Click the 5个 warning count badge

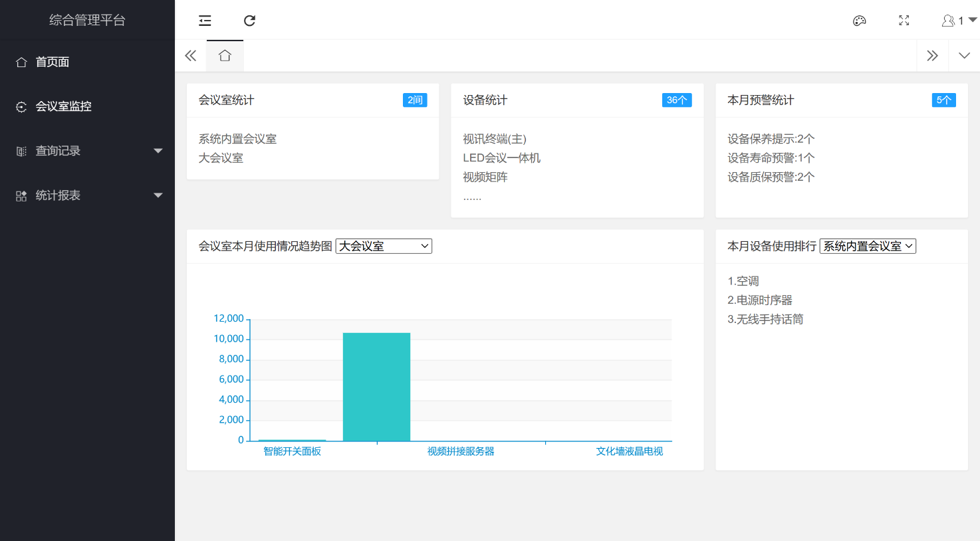tap(943, 100)
